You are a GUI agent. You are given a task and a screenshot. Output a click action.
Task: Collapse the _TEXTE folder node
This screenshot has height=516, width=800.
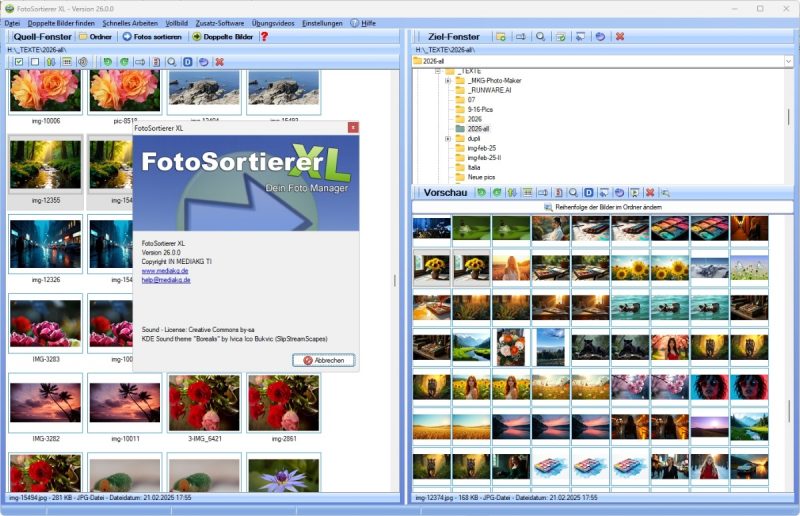pos(438,71)
